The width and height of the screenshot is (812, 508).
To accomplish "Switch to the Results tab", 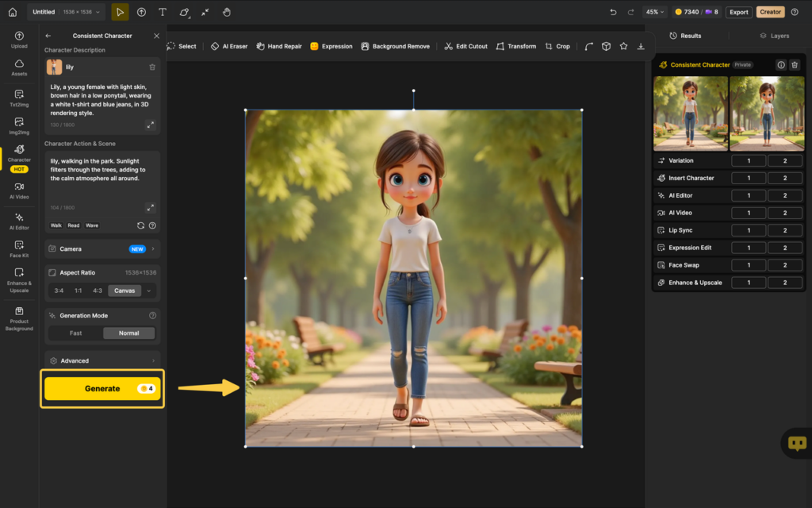I will 685,36.
